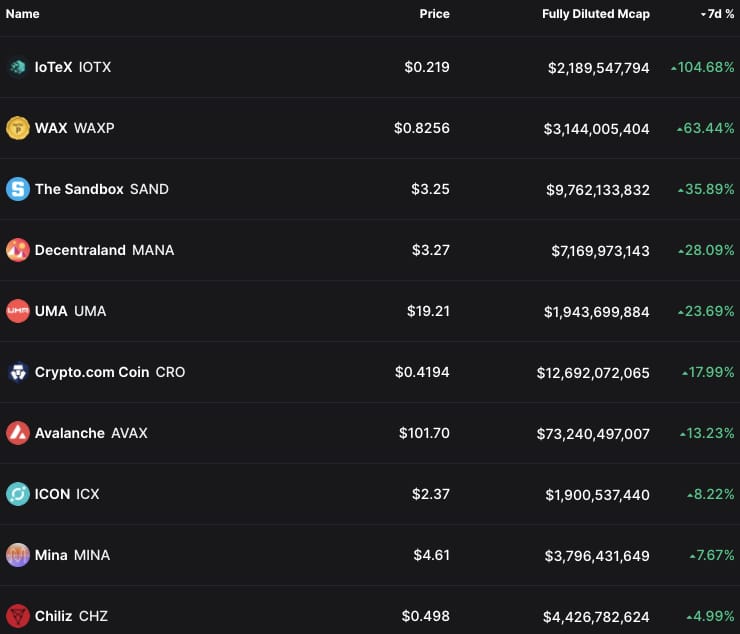
Task: Open the IoTeX coin name link
Action: point(53,67)
